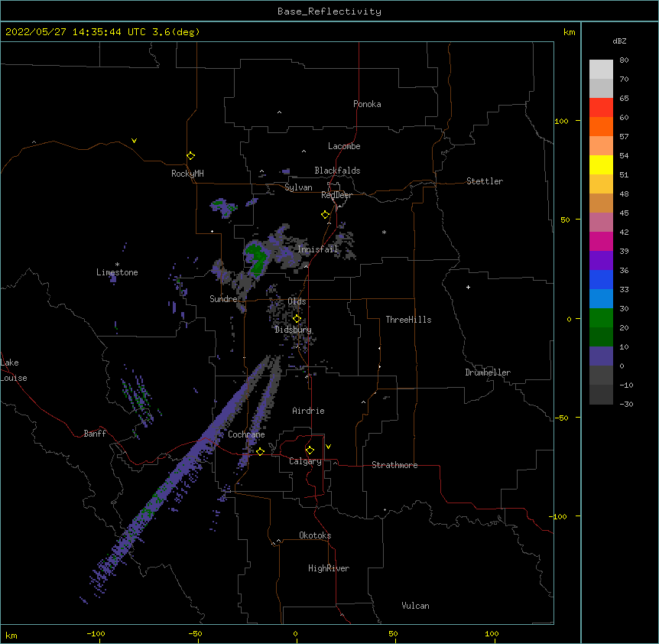Click the Okotoks town label
This screenshot has height=644, width=659.
[315, 535]
